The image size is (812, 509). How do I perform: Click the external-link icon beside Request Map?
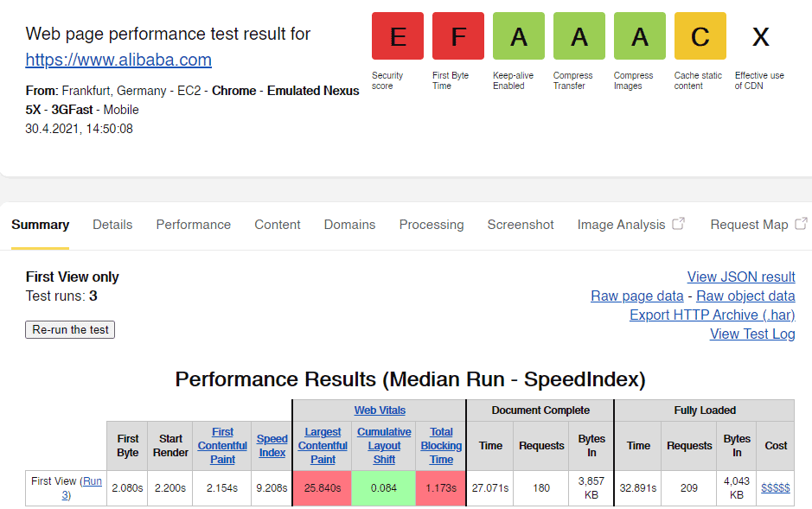801,224
